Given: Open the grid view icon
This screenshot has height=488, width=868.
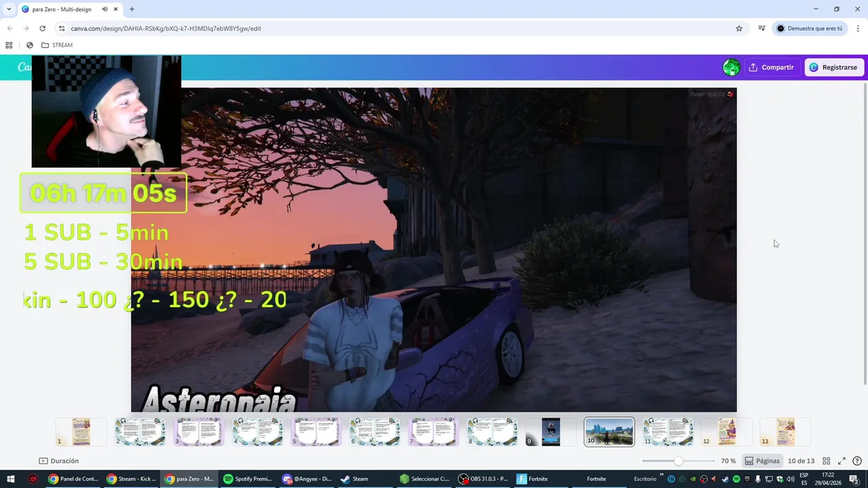Looking at the screenshot, I should (826, 461).
